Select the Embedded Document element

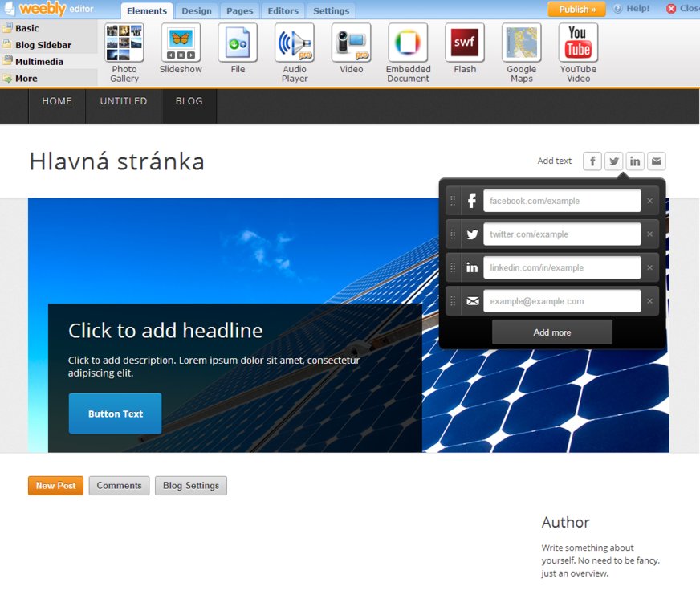point(408,43)
